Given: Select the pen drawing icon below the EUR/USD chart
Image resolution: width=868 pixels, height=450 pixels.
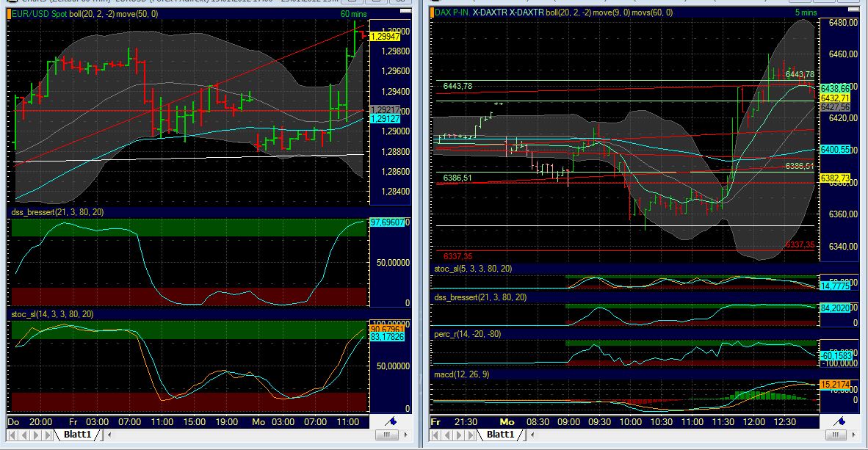Looking at the screenshot, I should (390, 421).
